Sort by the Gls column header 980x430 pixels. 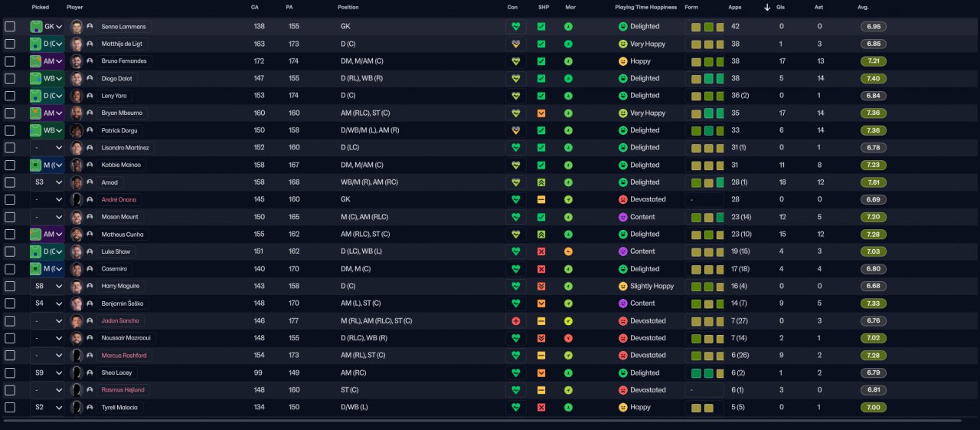pos(781,8)
